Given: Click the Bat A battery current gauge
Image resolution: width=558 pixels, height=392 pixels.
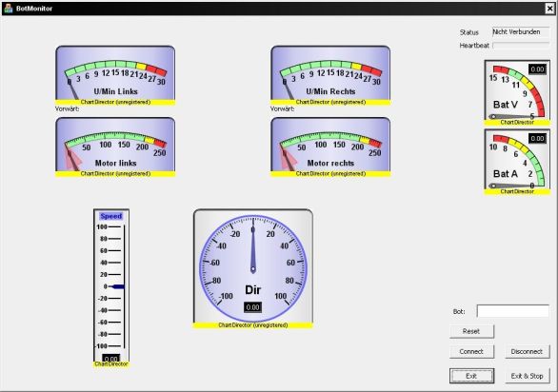Looking at the screenshot, I should pyautogui.click(x=517, y=162).
